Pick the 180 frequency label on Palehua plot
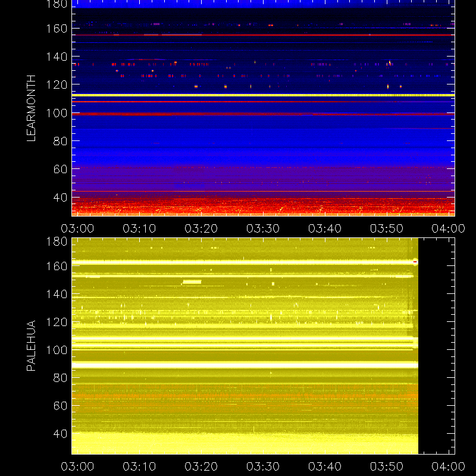The width and height of the screenshot is (476, 476). 57,242
